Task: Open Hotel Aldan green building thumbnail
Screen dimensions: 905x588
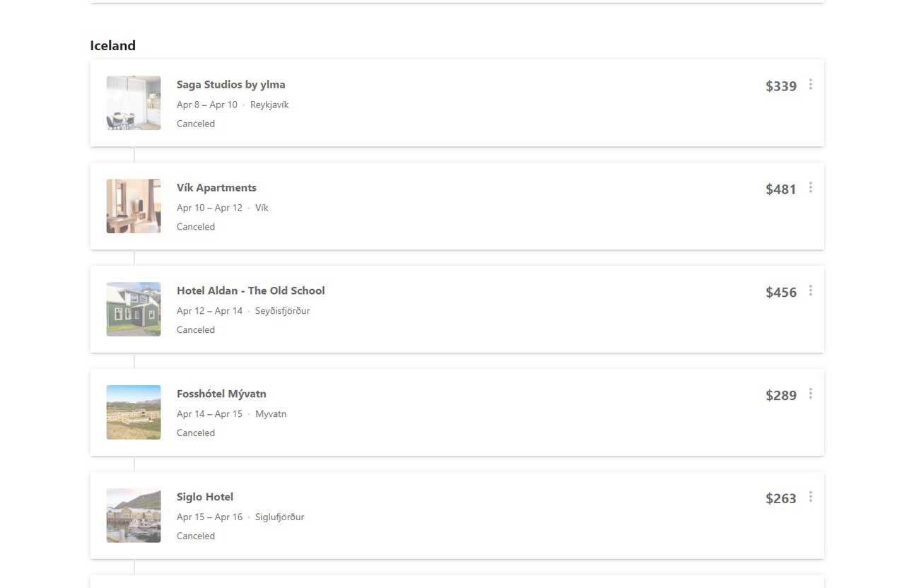Action: click(x=134, y=310)
